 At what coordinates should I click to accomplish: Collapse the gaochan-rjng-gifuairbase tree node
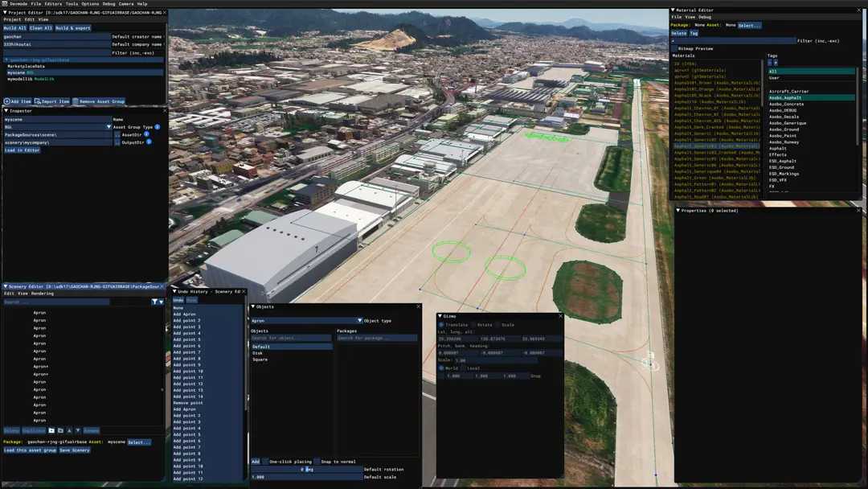[x=6, y=60]
